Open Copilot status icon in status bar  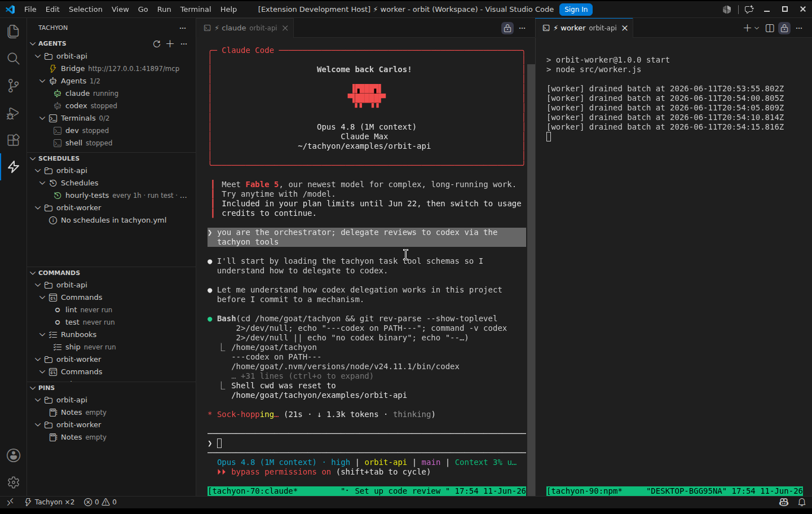pyautogui.click(x=784, y=502)
